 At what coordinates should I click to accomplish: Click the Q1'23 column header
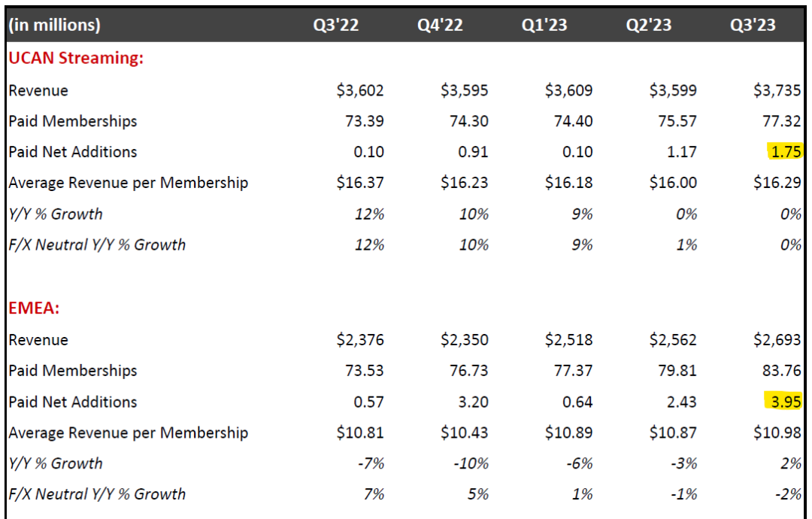coord(544,24)
